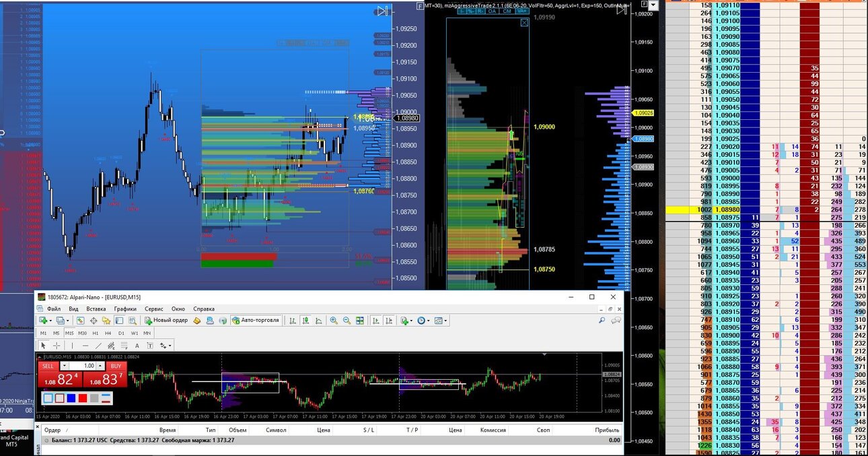
Task: Click the OA button in NinjaTrader chart
Action: click(492, 11)
